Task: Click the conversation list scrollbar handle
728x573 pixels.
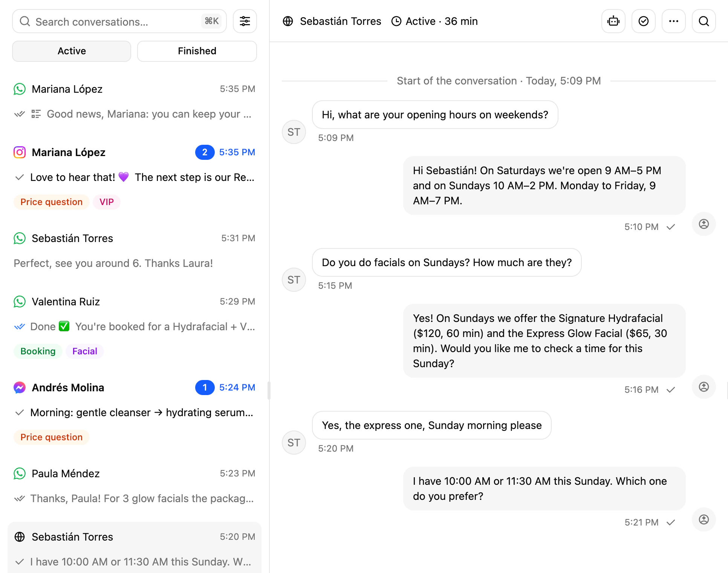Action: click(269, 391)
